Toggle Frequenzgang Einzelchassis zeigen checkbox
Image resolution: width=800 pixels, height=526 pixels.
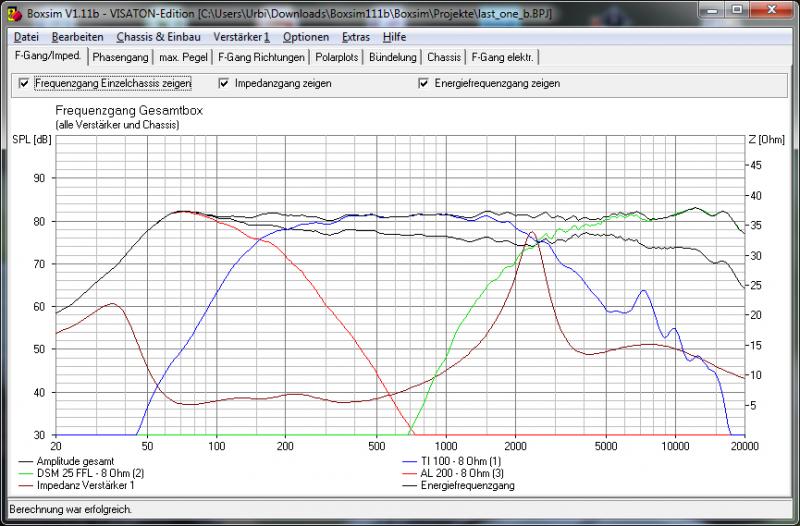(x=24, y=83)
